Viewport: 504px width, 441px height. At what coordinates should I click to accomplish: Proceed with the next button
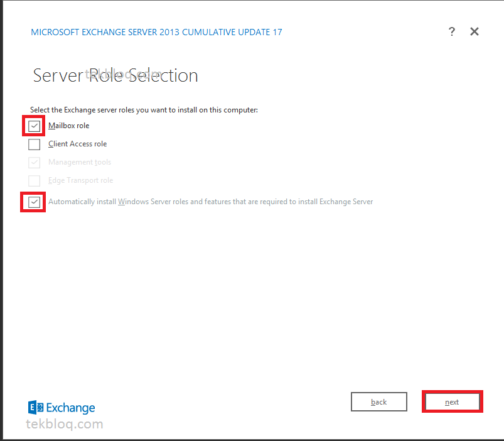tap(453, 402)
